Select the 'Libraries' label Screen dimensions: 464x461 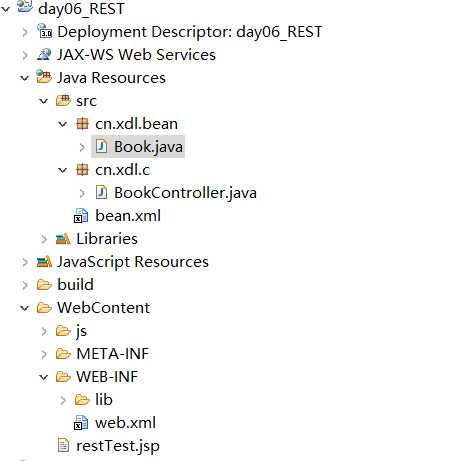(107, 239)
